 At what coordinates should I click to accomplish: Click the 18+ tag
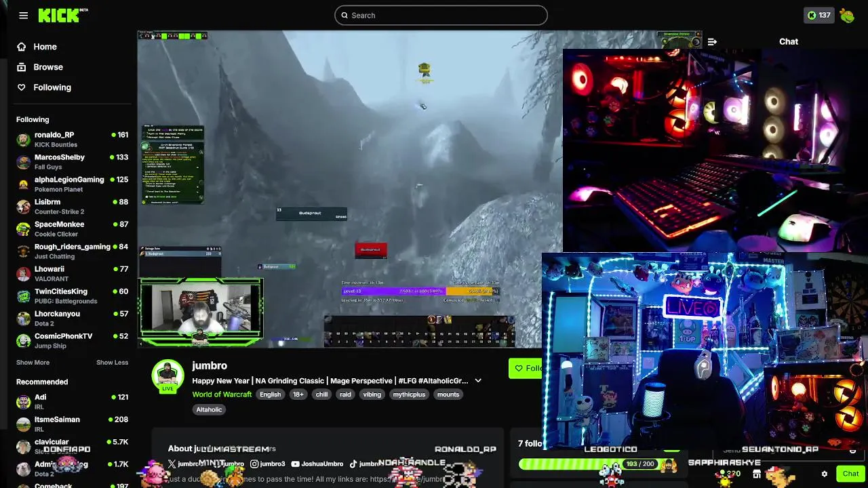pyautogui.click(x=298, y=394)
